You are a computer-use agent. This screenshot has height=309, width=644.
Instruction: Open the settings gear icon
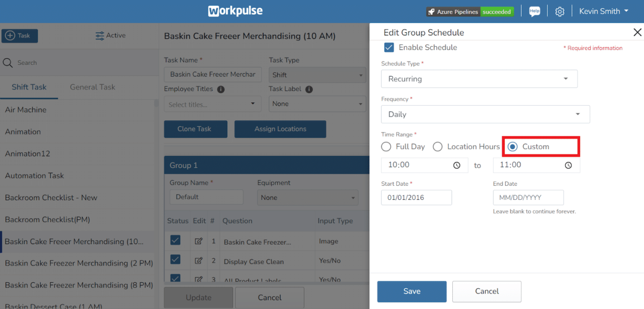[x=559, y=12]
